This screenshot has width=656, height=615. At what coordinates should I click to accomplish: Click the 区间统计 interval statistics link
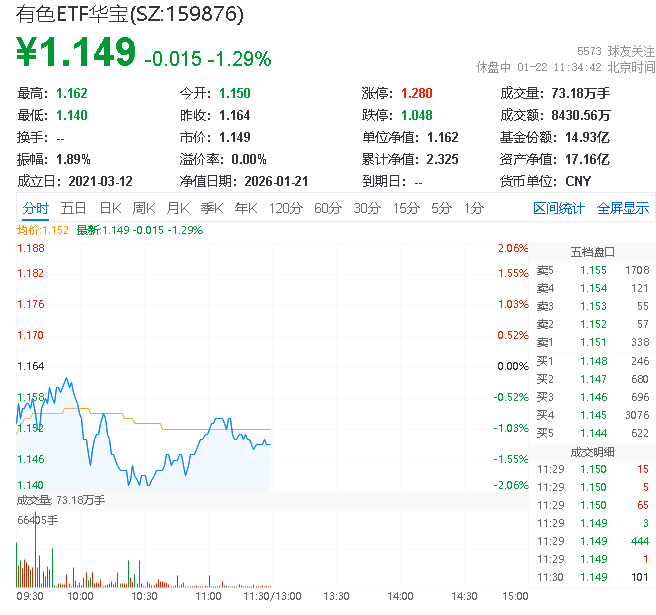[x=558, y=208]
